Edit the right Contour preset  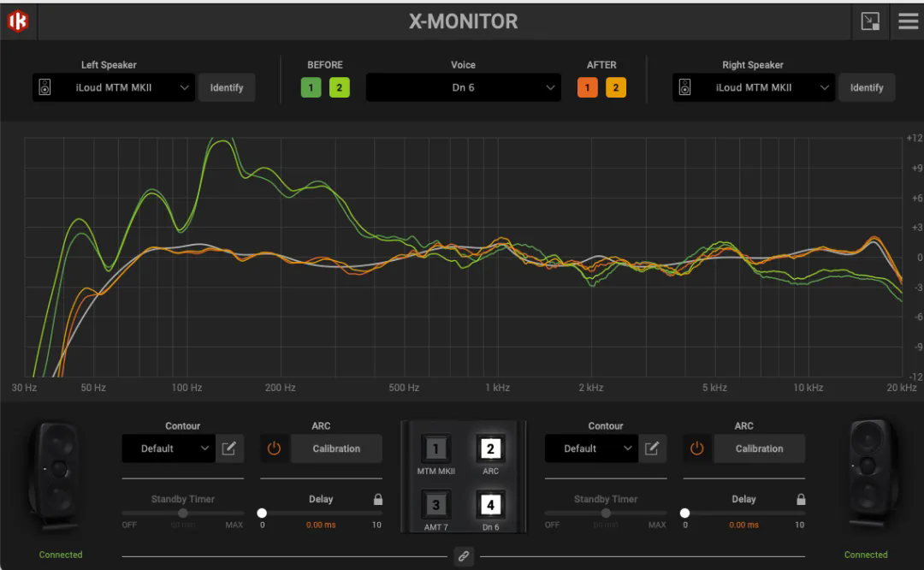[652, 448]
